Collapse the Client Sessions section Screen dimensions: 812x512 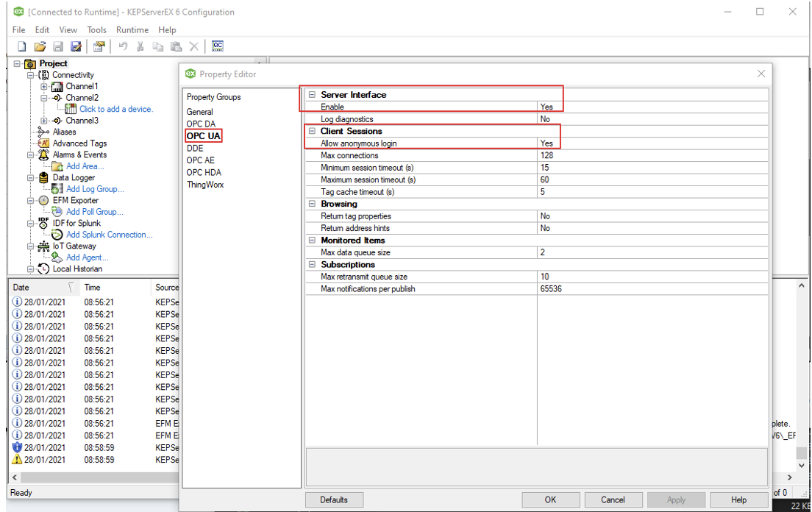coord(312,131)
